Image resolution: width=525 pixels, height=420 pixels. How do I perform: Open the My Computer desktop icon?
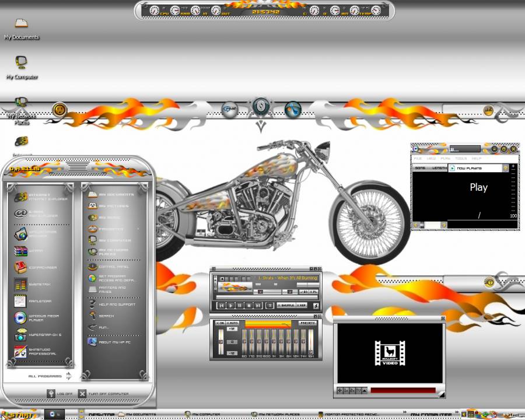click(22, 64)
